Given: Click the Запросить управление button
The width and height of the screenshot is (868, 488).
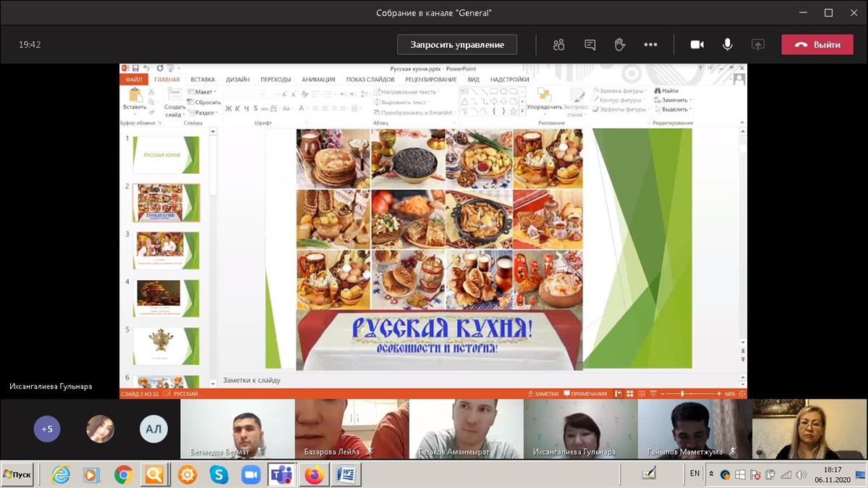Looking at the screenshot, I should pos(457,45).
